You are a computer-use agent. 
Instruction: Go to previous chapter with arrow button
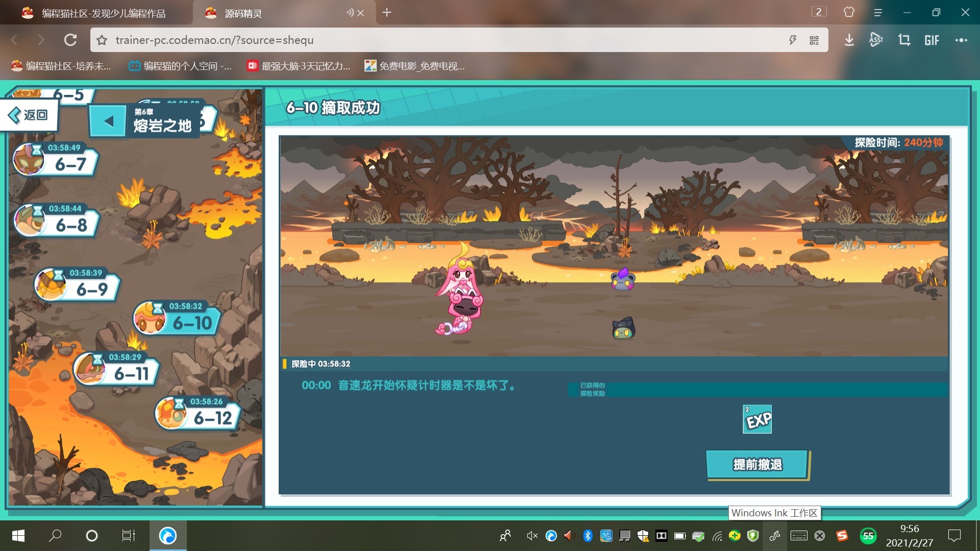[x=108, y=121]
